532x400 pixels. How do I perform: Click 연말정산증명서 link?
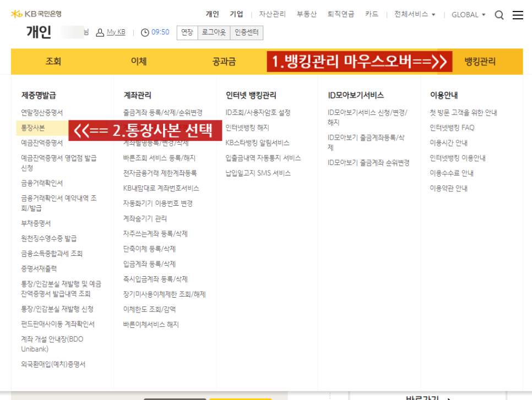42,113
